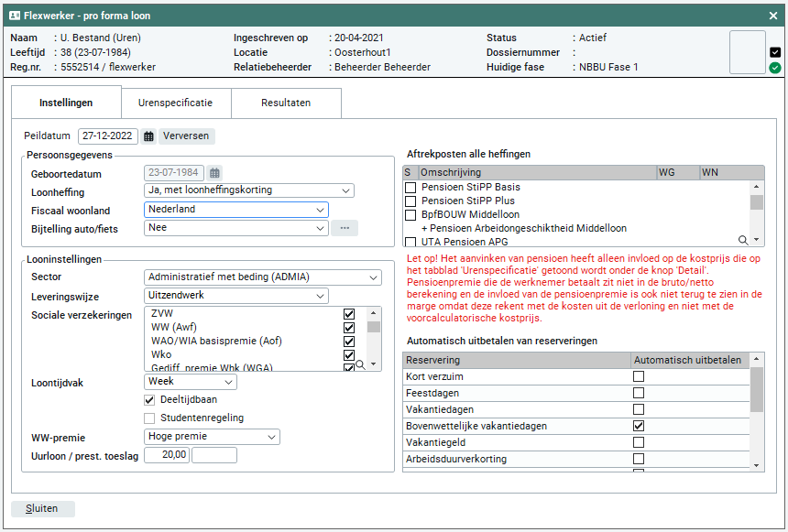
Task: Click the green checkmark status icon
Action: (775, 68)
